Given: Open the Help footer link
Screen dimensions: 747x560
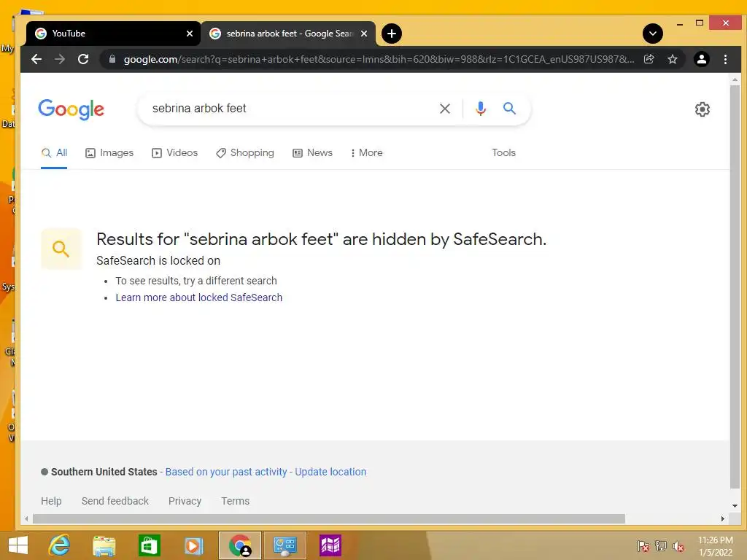Looking at the screenshot, I should pos(51,501).
